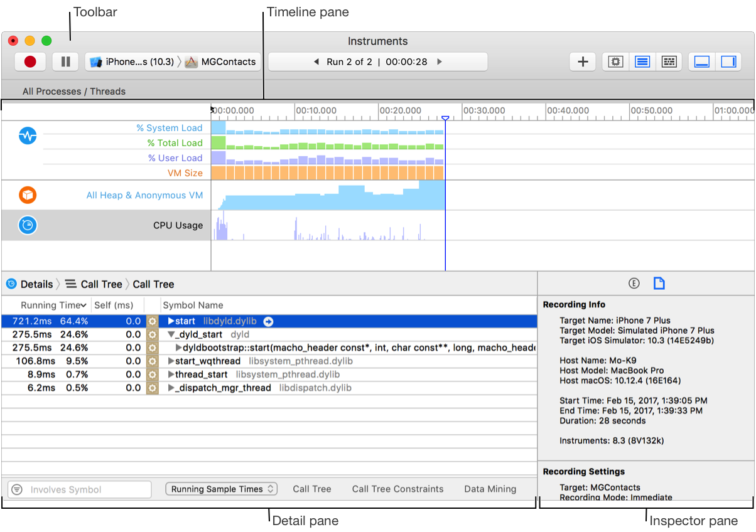Click the pause button in the toolbar
The image size is (756, 532).
65,61
